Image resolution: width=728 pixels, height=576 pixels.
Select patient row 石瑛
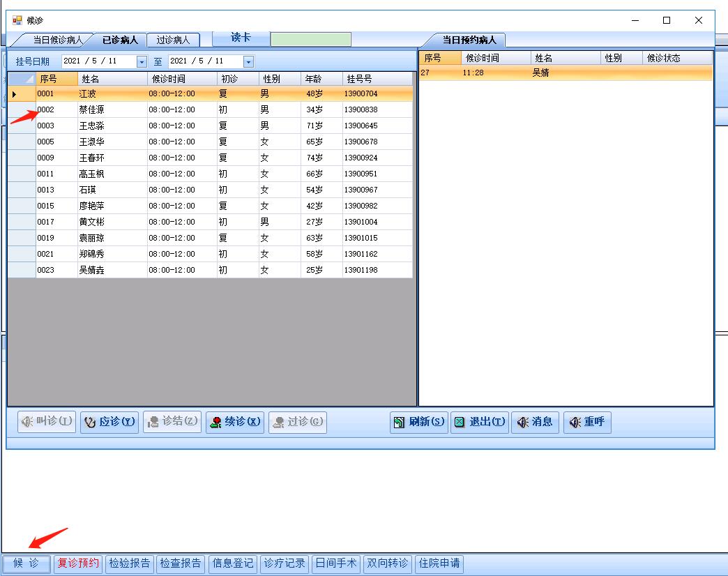click(211, 190)
